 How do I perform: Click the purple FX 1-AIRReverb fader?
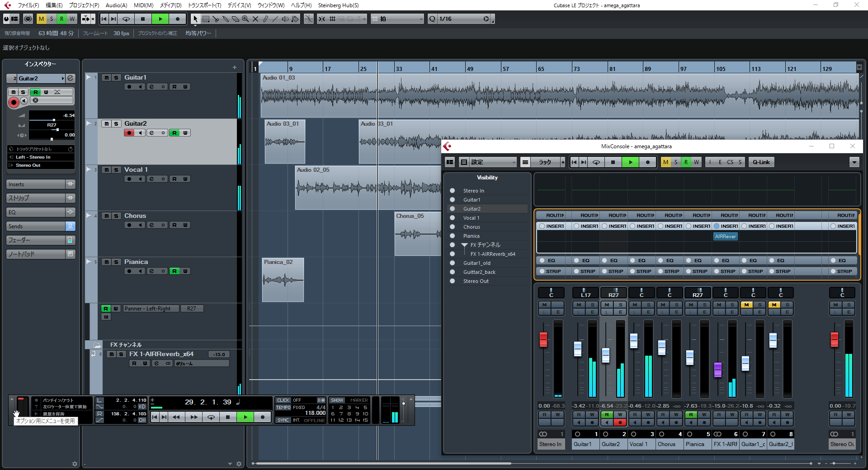click(717, 370)
